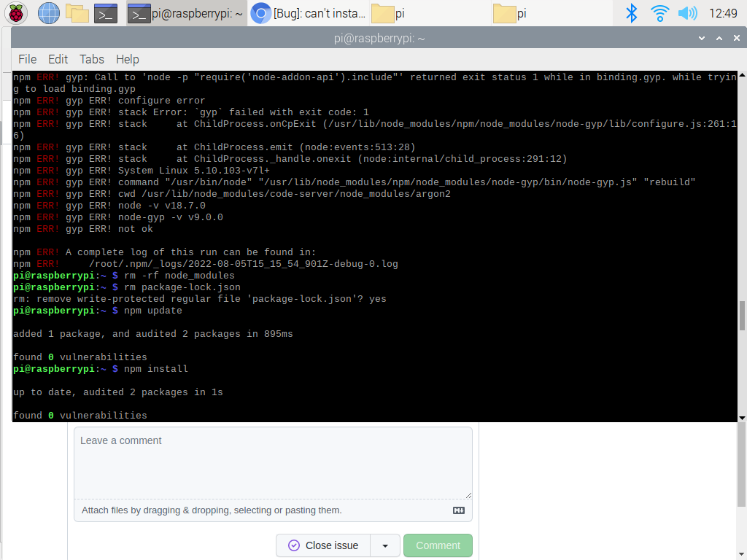Screen dimensions: 747x560
Task: Click the Close issue button
Action: click(x=323, y=545)
